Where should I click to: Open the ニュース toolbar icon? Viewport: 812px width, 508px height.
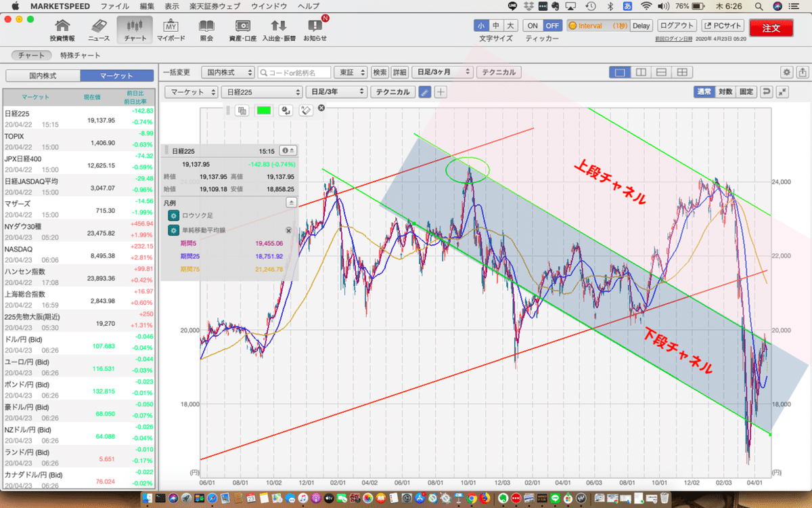coord(99,30)
